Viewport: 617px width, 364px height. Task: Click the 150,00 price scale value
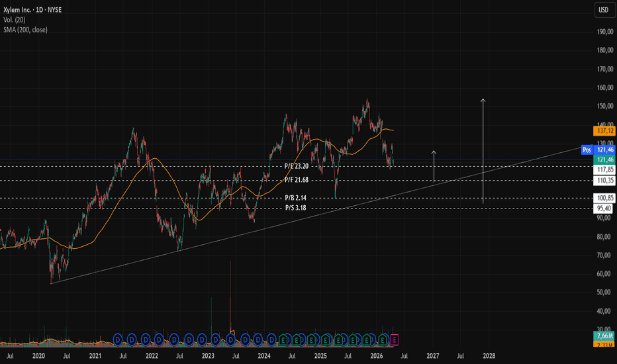(605, 107)
